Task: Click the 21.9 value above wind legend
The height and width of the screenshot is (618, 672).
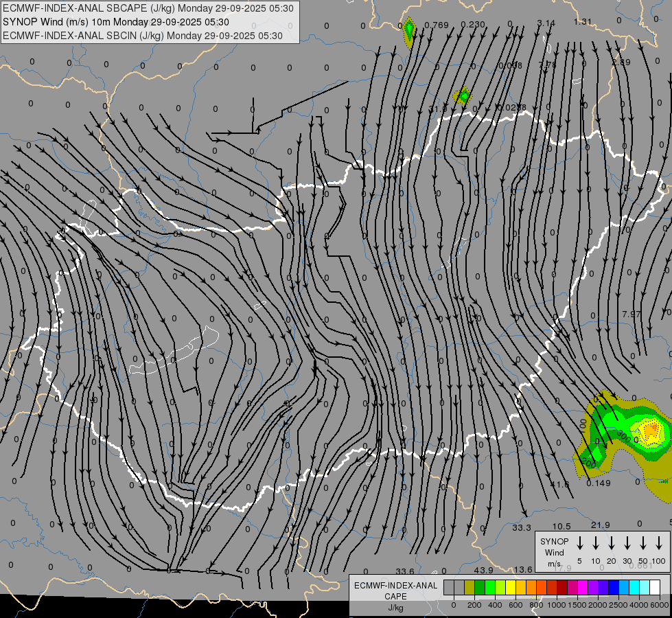Action: pyautogui.click(x=601, y=525)
